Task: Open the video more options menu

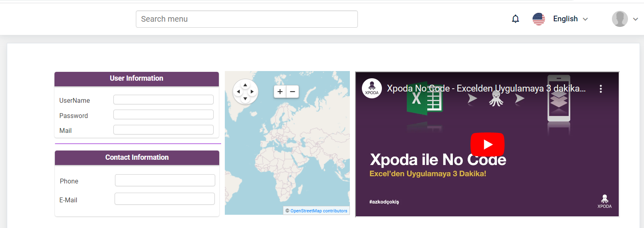Action: coord(600,89)
